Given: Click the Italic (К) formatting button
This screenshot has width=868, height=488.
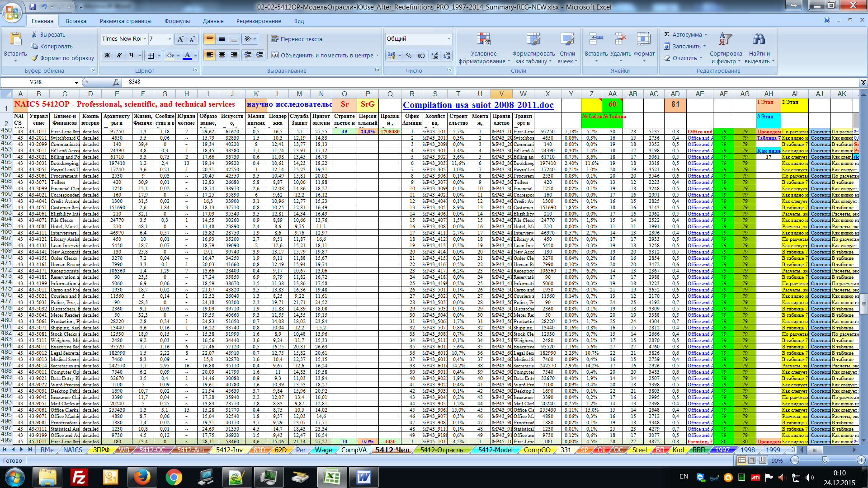Looking at the screenshot, I should click(x=119, y=56).
